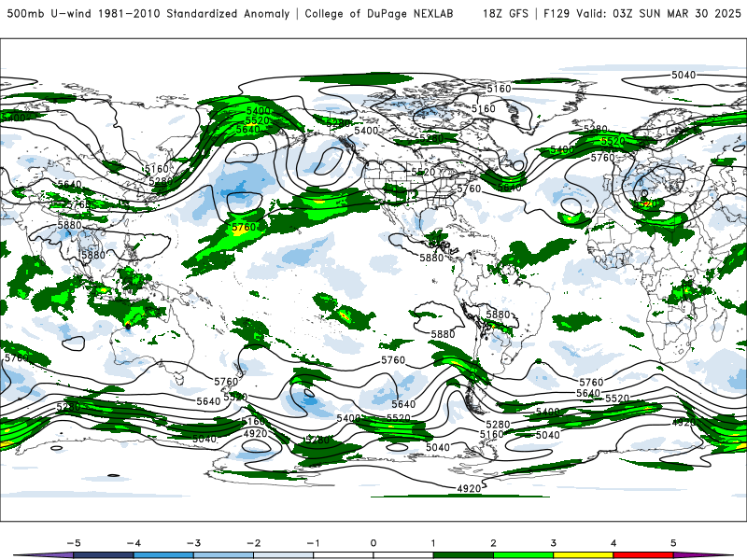This screenshot has width=747, height=560.
Task: Click the "500mb U-wind" title text
Action: (49, 13)
